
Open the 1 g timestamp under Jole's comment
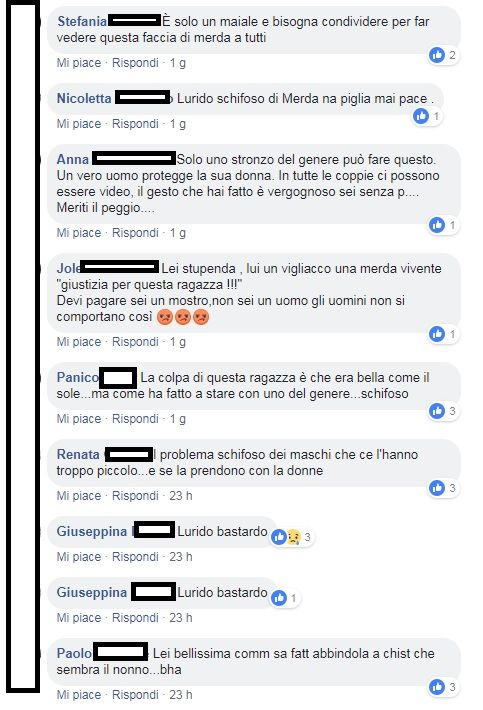(177, 342)
